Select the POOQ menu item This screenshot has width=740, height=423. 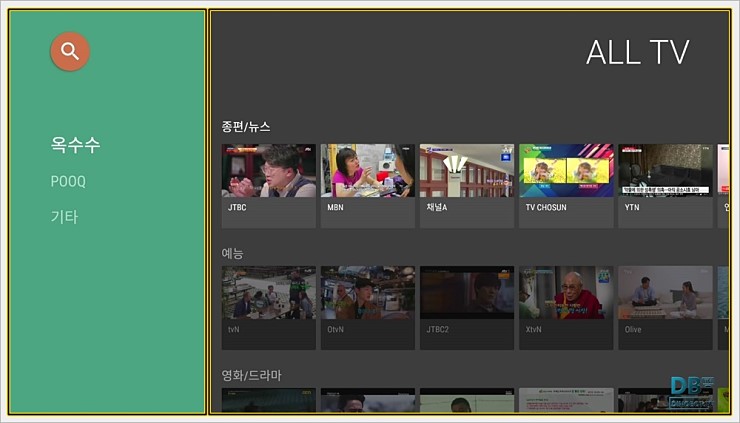pyautogui.click(x=68, y=181)
